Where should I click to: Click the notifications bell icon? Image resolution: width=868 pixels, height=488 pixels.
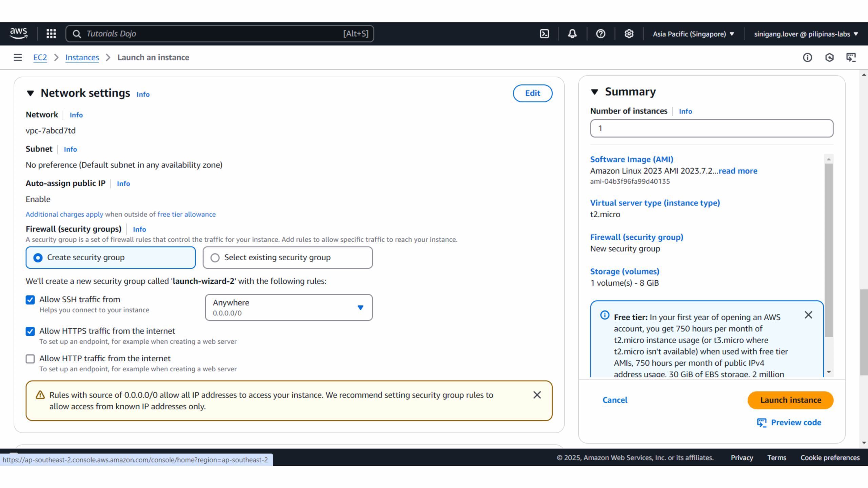[572, 34]
